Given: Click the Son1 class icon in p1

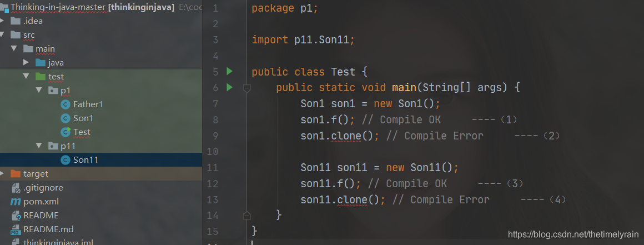Looking at the screenshot, I should click(x=65, y=118).
